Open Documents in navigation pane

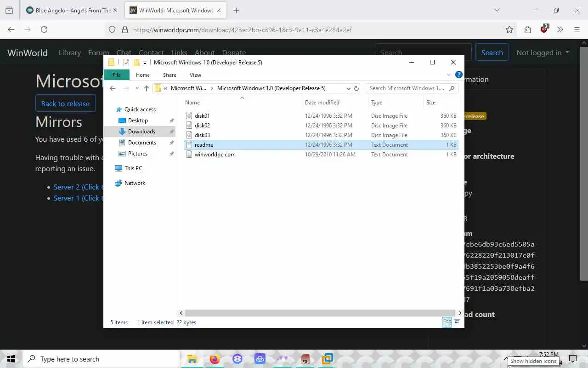click(142, 143)
